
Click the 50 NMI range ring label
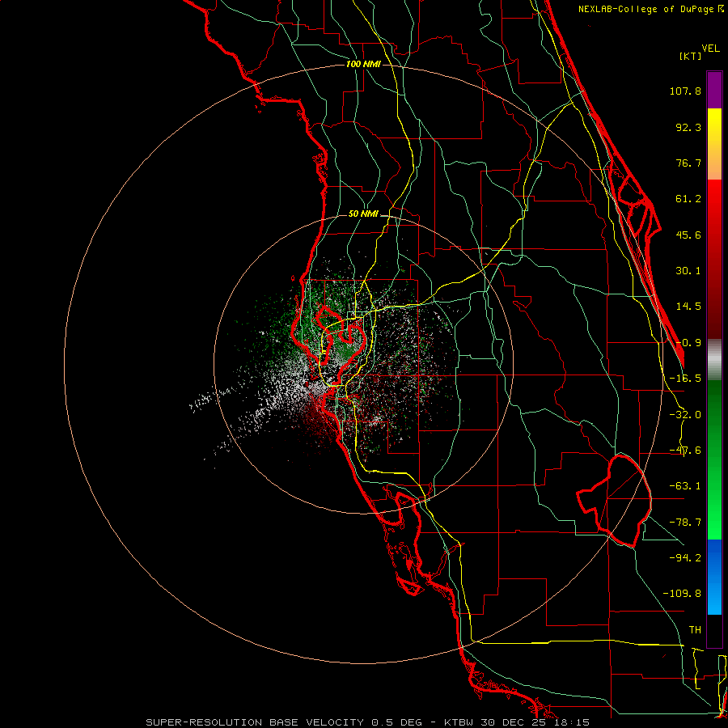click(363, 214)
